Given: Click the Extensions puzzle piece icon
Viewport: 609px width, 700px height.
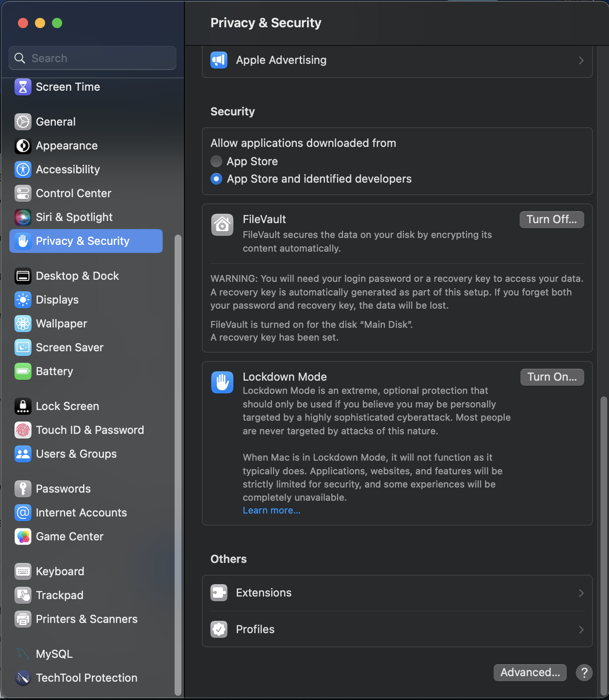Looking at the screenshot, I should click(x=219, y=593).
